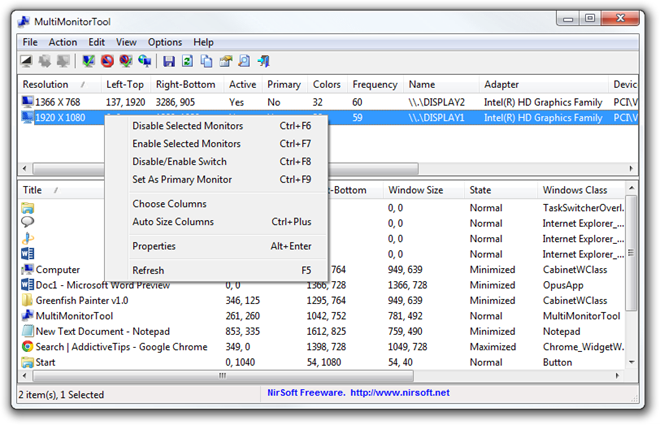Select the New Text Document - Notepad row

pos(323,331)
